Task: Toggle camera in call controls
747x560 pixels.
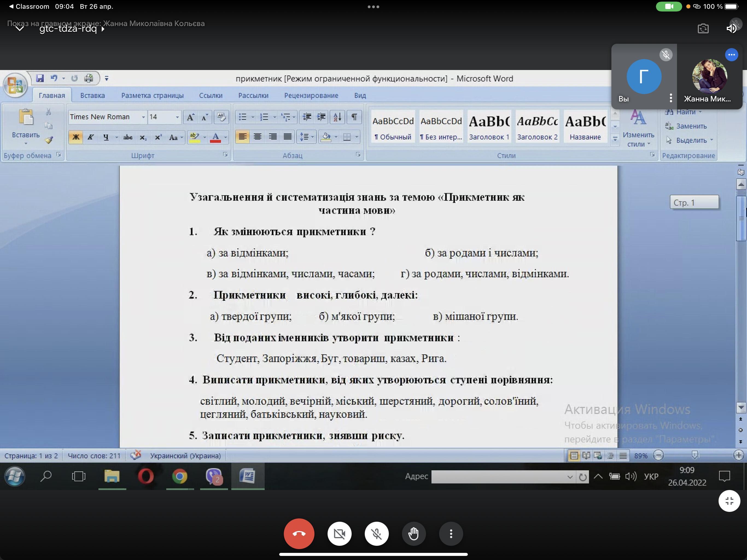Action: (x=339, y=534)
